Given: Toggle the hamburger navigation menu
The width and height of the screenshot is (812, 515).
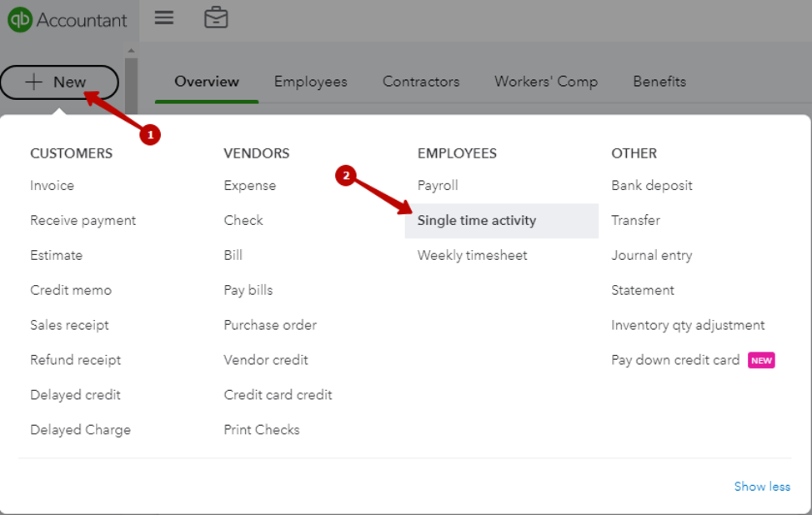Looking at the screenshot, I should tap(164, 18).
